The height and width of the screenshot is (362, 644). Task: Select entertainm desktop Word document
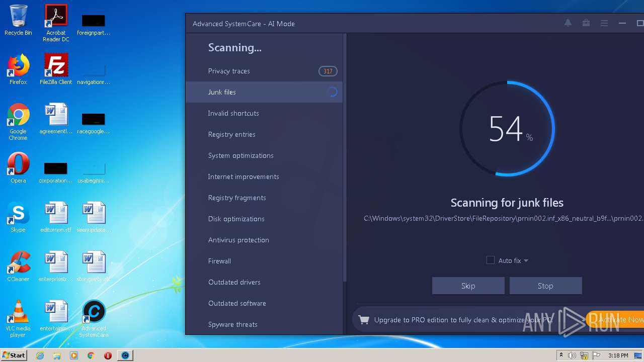56,316
